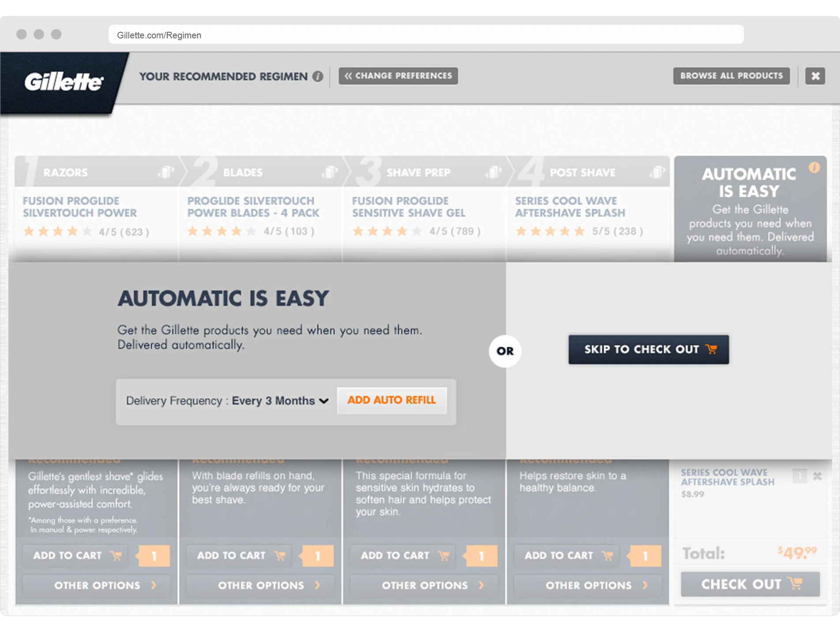
Task: Click the 4/5 (789) star rating
Action: (416, 231)
